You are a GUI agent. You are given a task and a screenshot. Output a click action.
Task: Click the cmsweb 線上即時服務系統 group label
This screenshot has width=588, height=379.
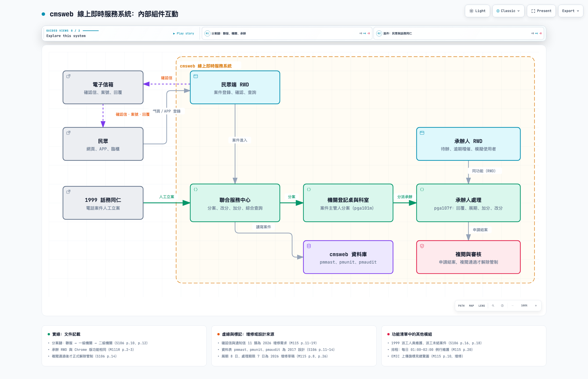coord(206,66)
